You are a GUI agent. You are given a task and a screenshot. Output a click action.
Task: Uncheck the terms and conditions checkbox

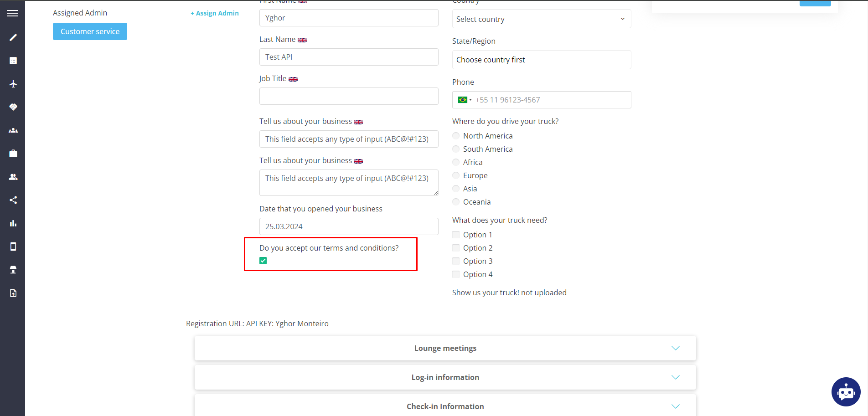(x=263, y=260)
